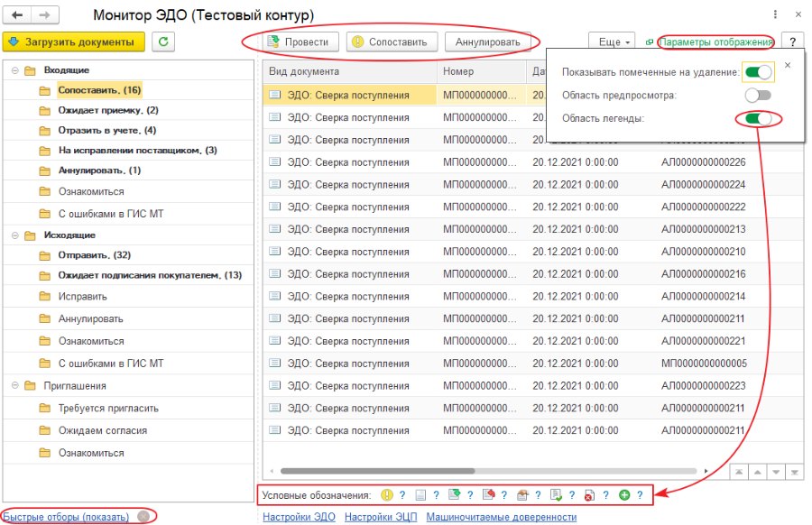
Task: Click the back arrow navigation button
Action: 17,15
